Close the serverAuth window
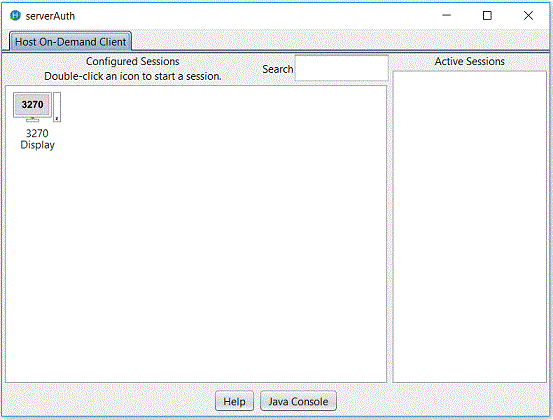Image resolution: width=553 pixels, height=420 pixels. [x=528, y=15]
